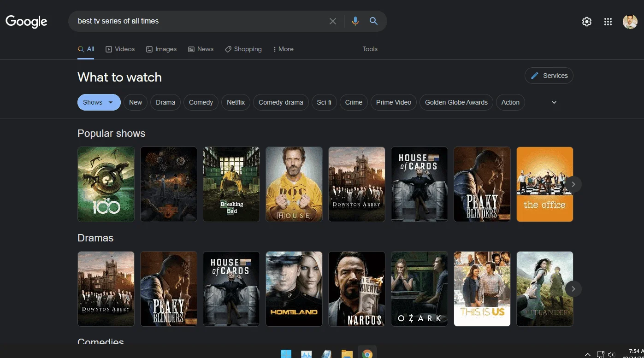
Task: Open Peaky Blinders in Popular shows row
Action: tap(482, 184)
